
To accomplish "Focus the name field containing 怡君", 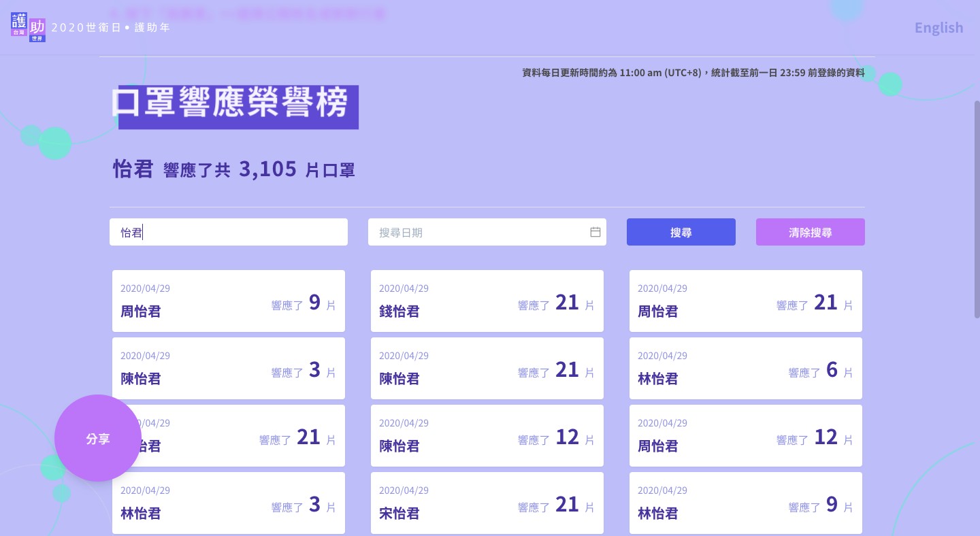I will pyautogui.click(x=228, y=232).
